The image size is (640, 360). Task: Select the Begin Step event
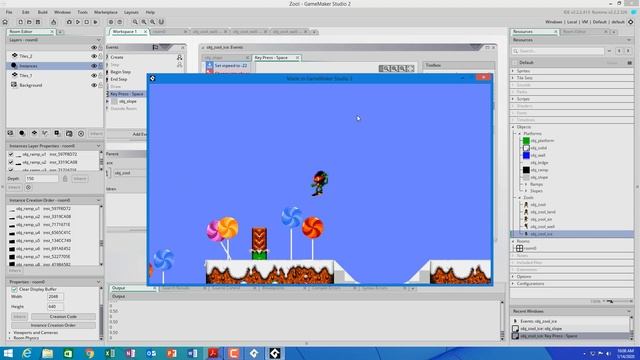120,72
